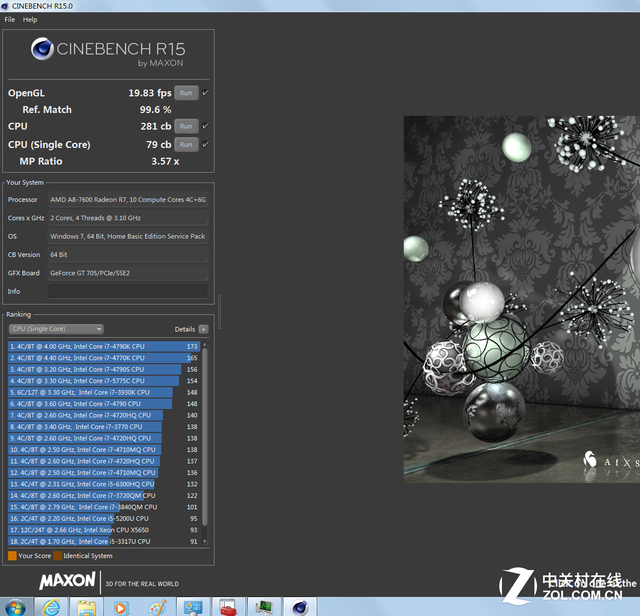Click the orange Your Score legend swatch
Viewport: 640px width, 616px height.
point(12,556)
